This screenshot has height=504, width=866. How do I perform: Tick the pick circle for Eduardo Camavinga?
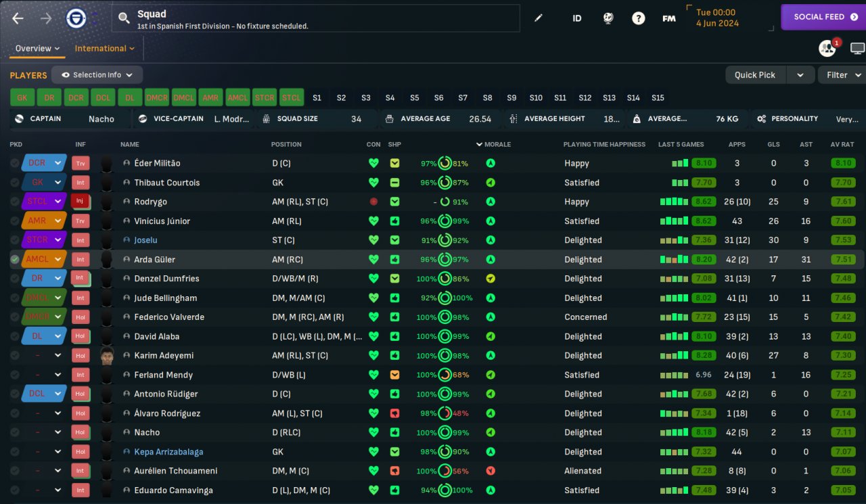pos(15,490)
